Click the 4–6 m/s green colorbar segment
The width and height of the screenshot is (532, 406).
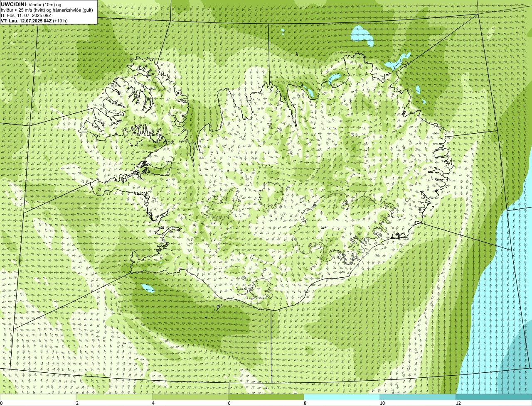(190, 397)
